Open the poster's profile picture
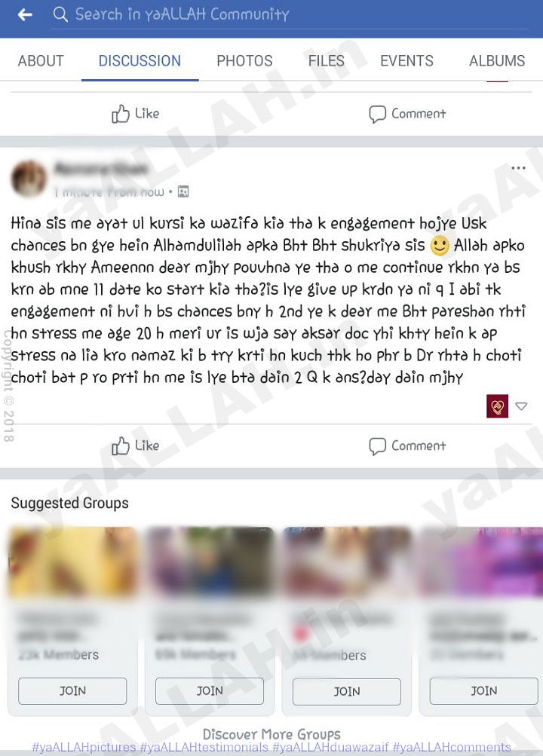 click(29, 179)
